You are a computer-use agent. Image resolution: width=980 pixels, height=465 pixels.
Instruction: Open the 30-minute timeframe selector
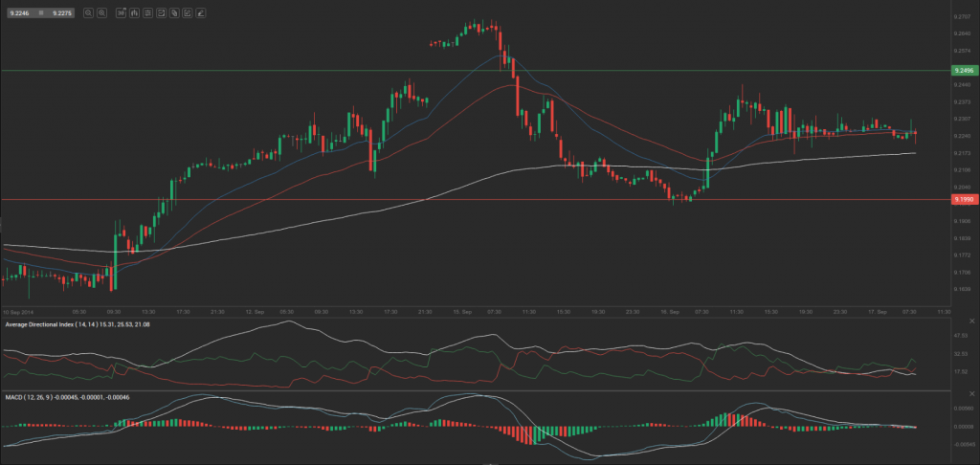[x=120, y=13]
